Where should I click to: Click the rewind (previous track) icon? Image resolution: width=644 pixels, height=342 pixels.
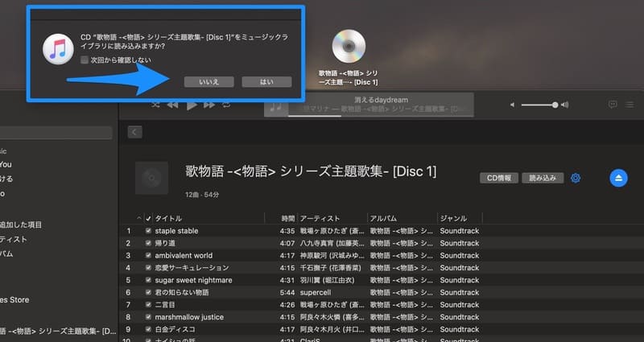coord(172,105)
